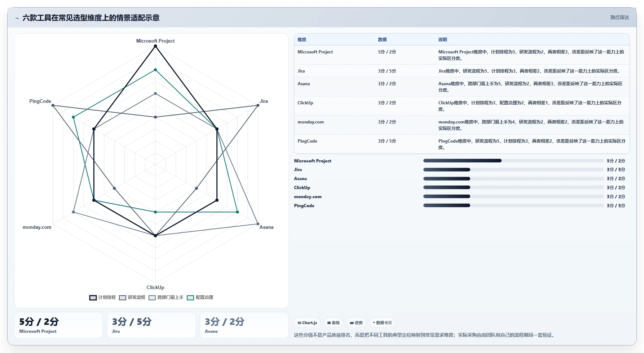This screenshot has width=644, height=353.
Task: Click the monday.com axis label on the radar chart
Action: click(37, 227)
